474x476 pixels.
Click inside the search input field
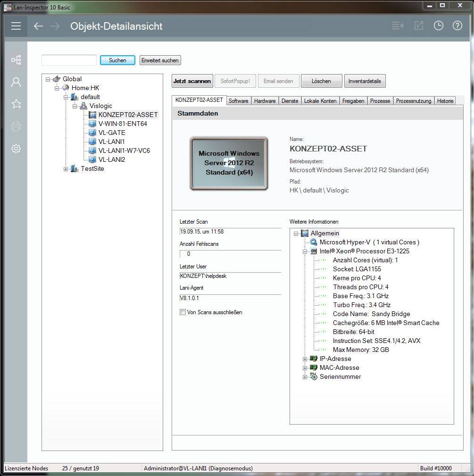(x=68, y=60)
